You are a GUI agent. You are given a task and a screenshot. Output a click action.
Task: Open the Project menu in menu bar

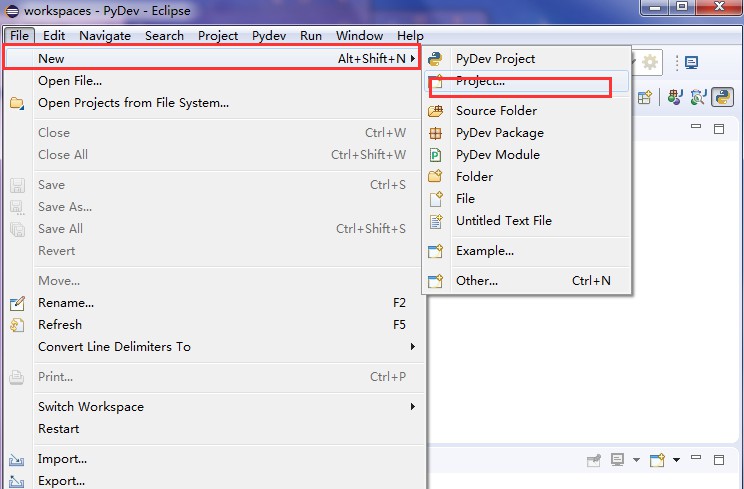coord(218,36)
